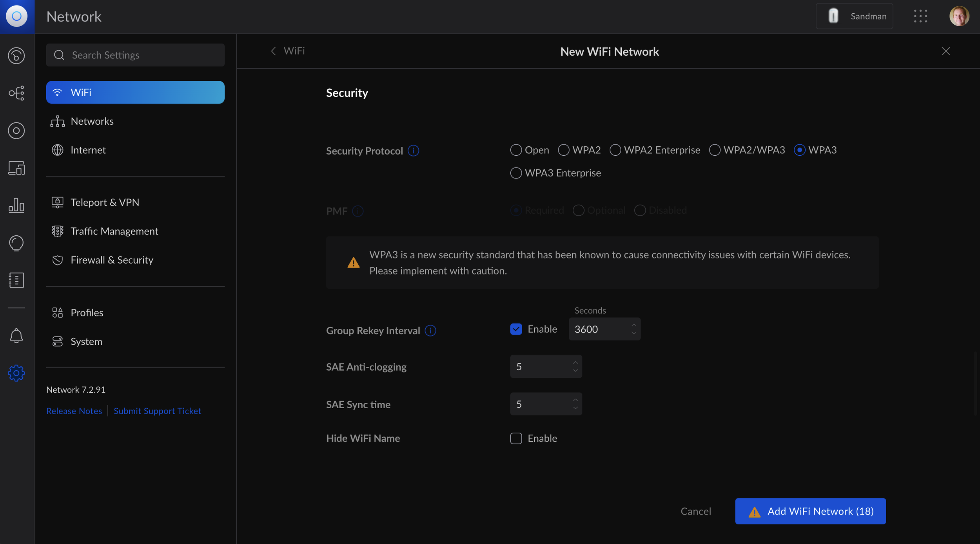Switch to Firewall & Security settings
The image size is (980, 544).
112,260
